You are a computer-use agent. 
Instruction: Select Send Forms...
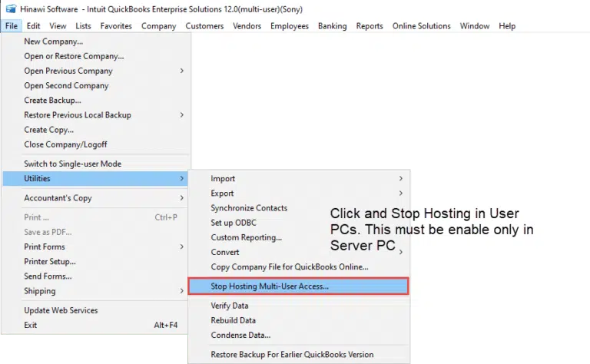[95, 276]
